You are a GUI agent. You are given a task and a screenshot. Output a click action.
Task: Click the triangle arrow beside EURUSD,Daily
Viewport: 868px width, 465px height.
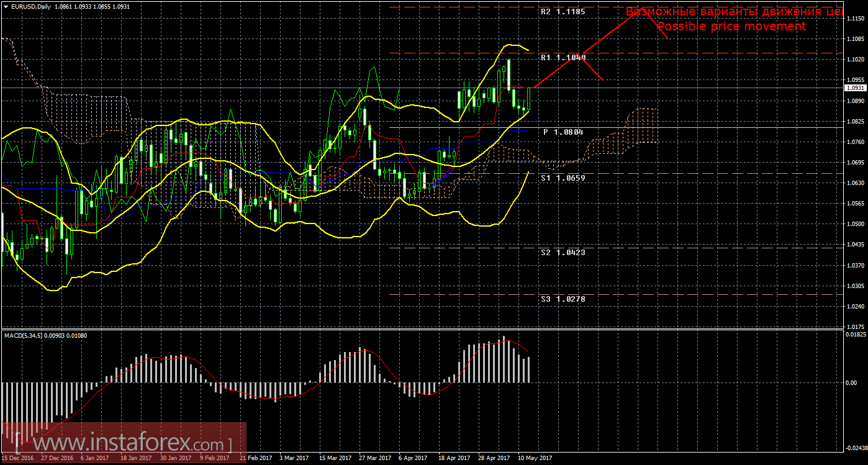click(6, 6)
